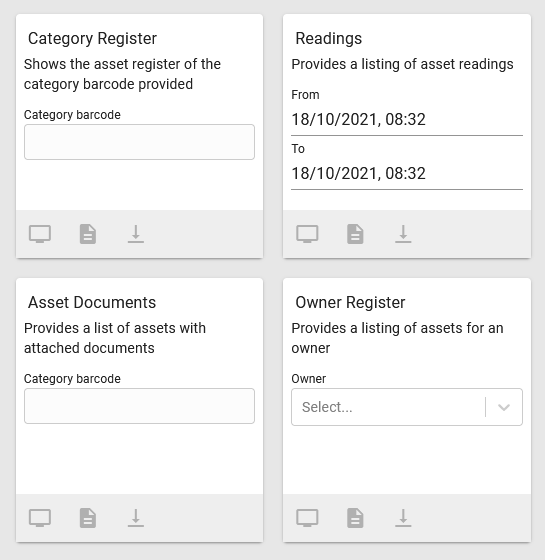Expand the Owner dropdown chevron

click(504, 407)
